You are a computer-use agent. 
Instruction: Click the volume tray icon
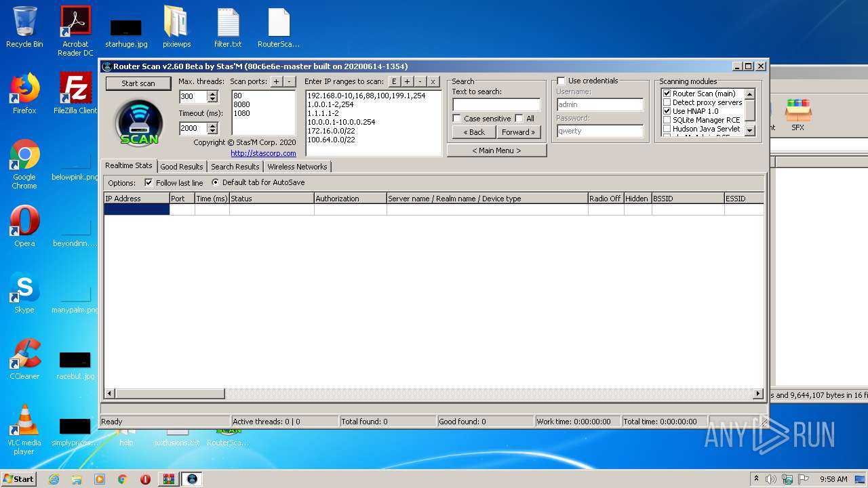point(771,479)
